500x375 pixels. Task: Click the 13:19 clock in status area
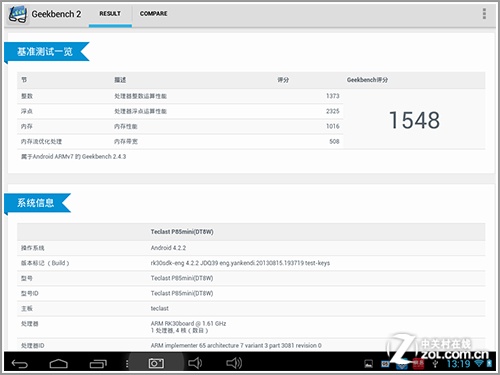click(x=458, y=364)
